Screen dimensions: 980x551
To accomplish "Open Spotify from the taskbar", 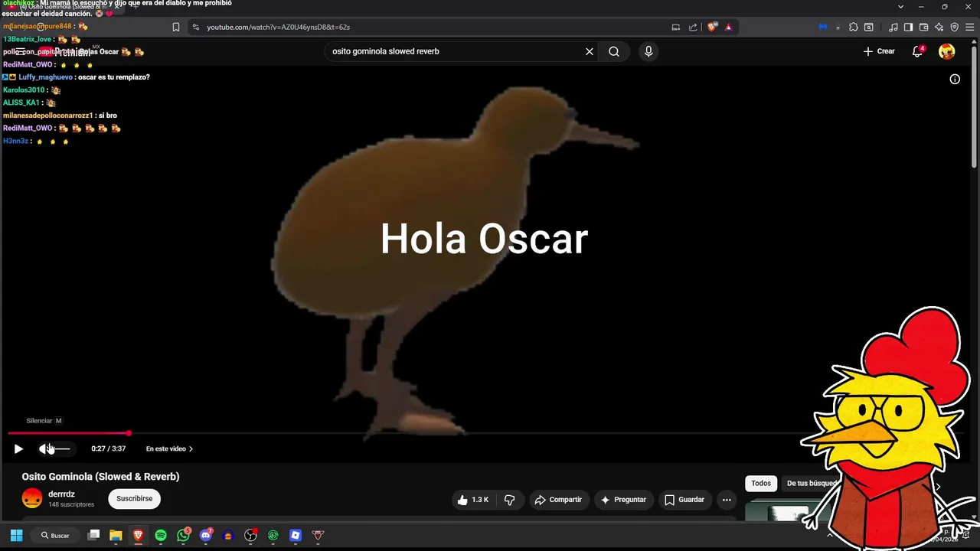I will pyautogui.click(x=161, y=535).
